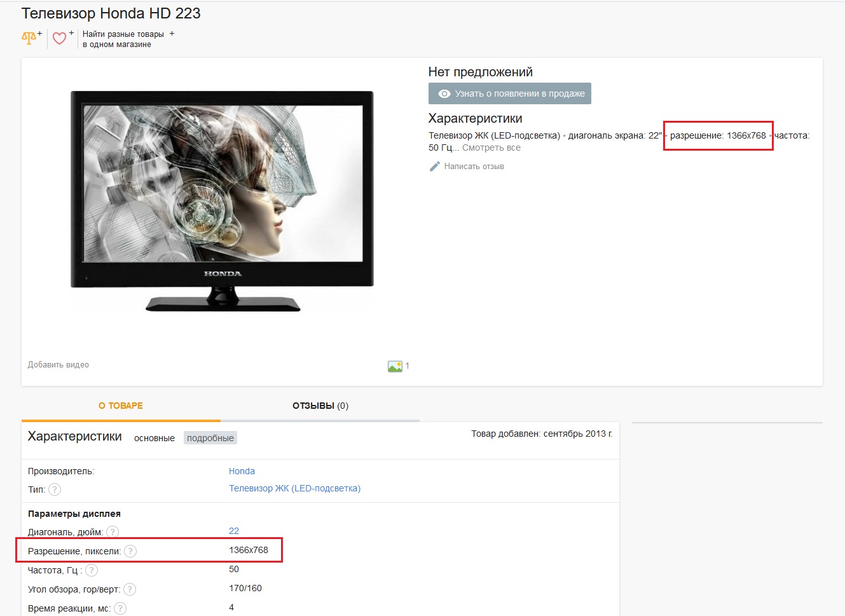This screenshot has height=616, width=845.
Task: Open the Honda manufacturer link
Action: [x=242, y=471]
